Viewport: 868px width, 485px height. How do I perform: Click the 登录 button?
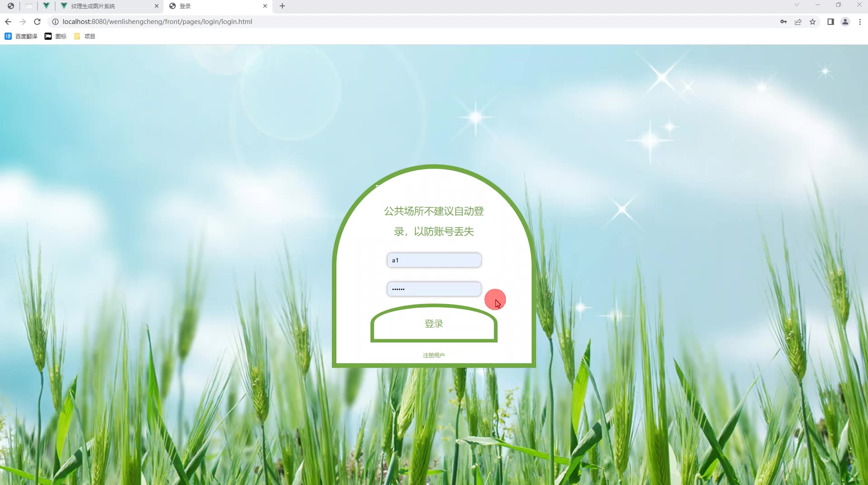click(x=434, y=323)
